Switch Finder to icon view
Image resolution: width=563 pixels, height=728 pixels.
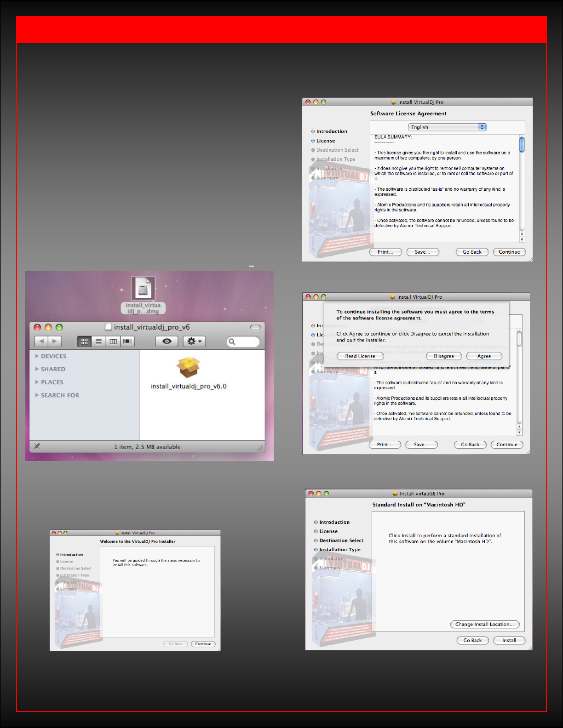(84, 341)
